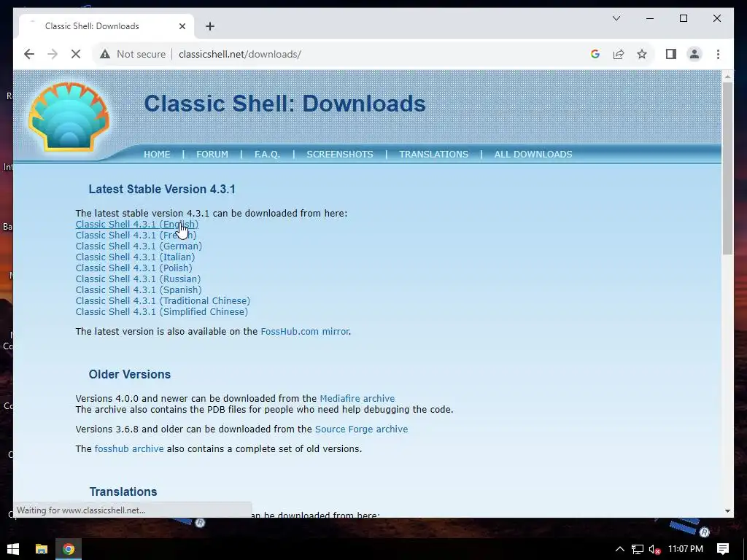This screenshot has height=560, width=747.
Task: Click the scrollbar down arrow
Action: (727, 511)
